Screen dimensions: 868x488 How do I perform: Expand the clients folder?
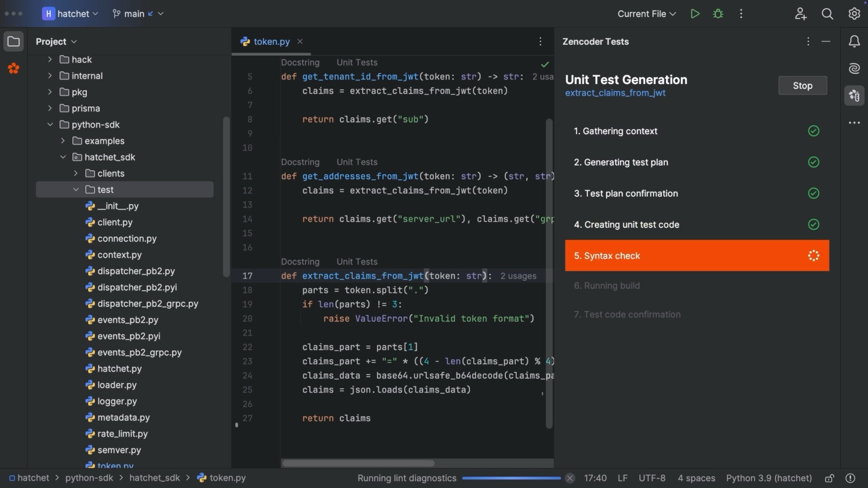click(x=76, y=174)
